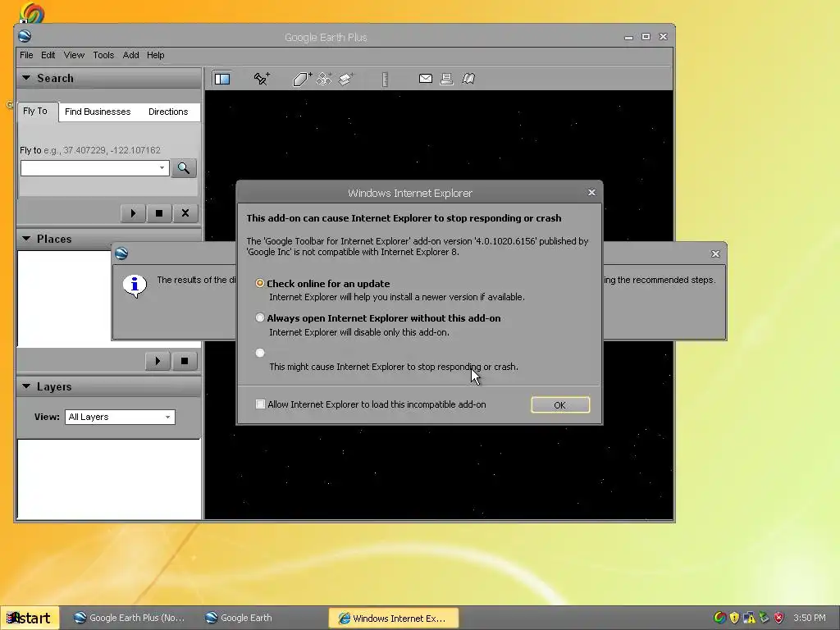Click the Layers list area

click(x=109, y=479)
